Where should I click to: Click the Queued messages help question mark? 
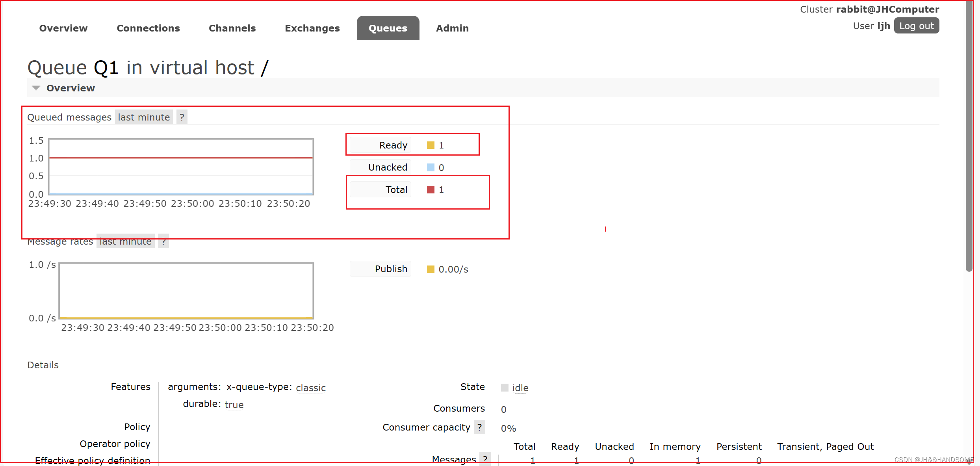pyautogui.click(x=182, y=117)
